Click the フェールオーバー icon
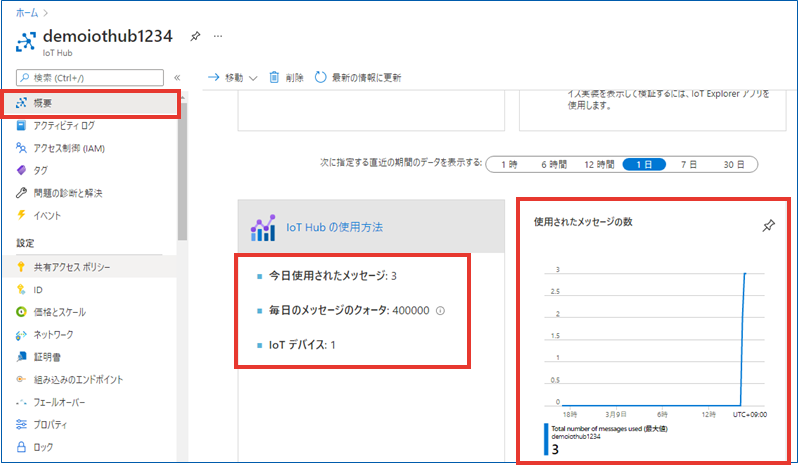The image size is (798, 465). (21, 402)
